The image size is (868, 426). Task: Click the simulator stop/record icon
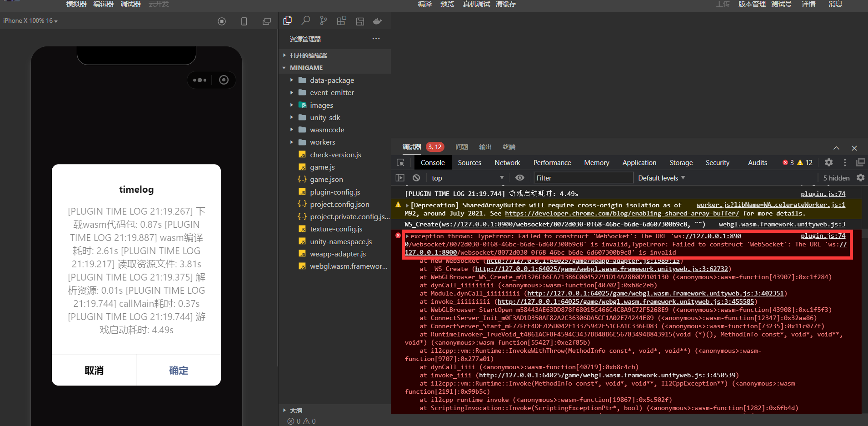coord(222,21)
